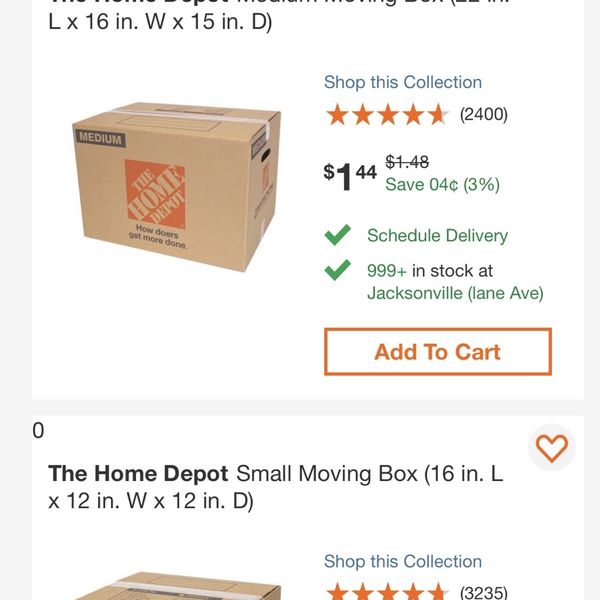Viewport: 600px width, 600px height.
Task: View the Small Moving Box product image
Action: pos(176,585)
